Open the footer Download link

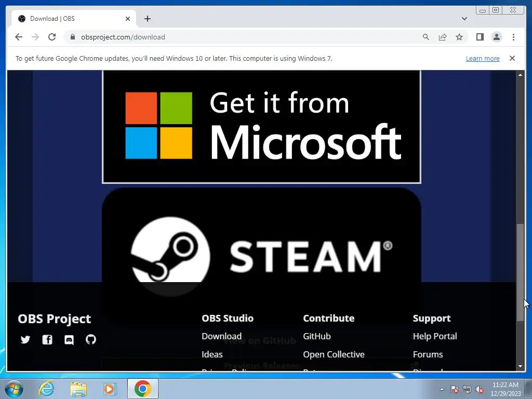click(221, 336)
